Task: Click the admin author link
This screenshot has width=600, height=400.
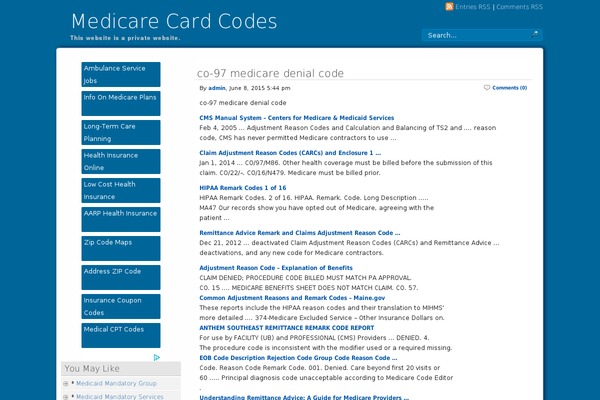Action: point(217,88)
